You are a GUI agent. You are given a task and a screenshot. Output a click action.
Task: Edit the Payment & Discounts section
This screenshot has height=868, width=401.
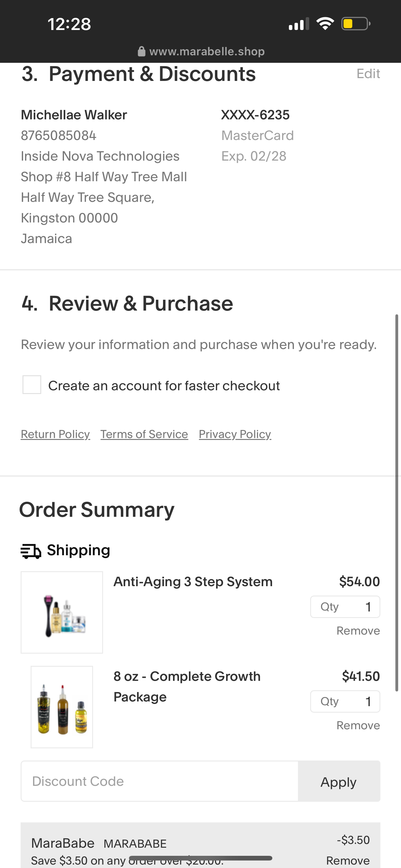click(368, 73)
